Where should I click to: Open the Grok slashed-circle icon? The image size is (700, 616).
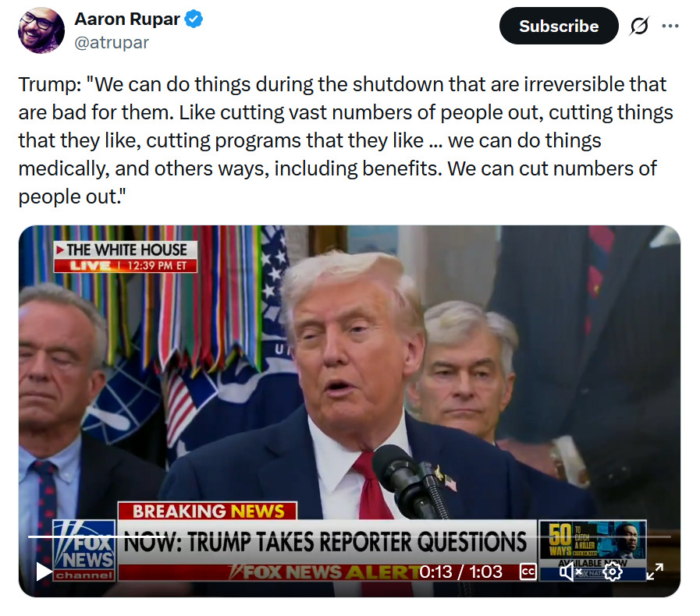639,26
